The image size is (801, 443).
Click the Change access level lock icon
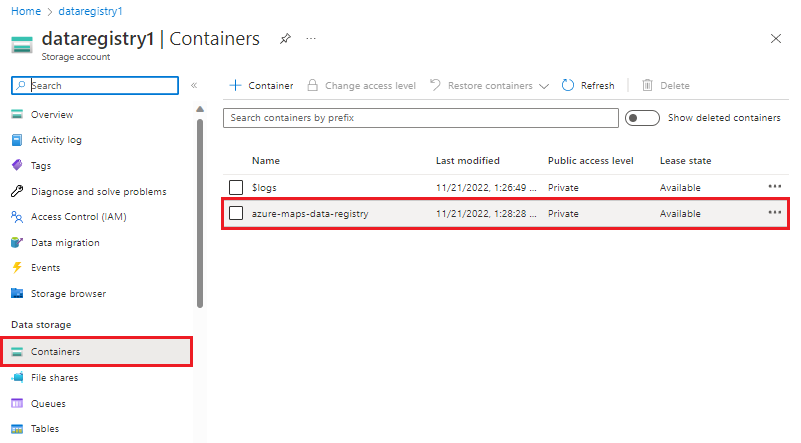click(312, 85)
